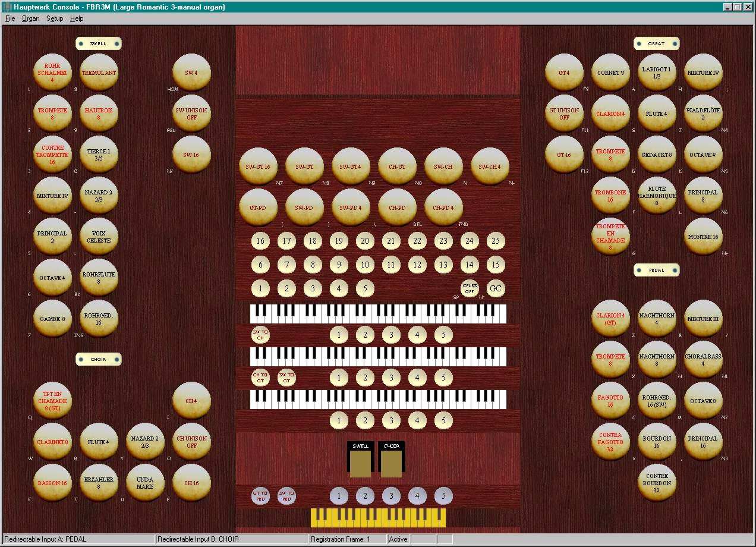Click pedal toe piston 5
The image size is (756, 547).
443,495
